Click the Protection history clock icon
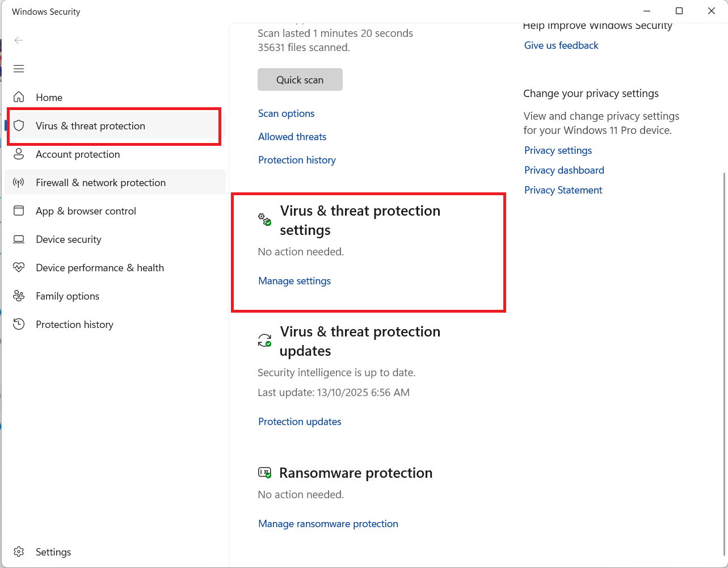Screen dimensions: 728x568 pyautogui.click(x=19, y=325)
